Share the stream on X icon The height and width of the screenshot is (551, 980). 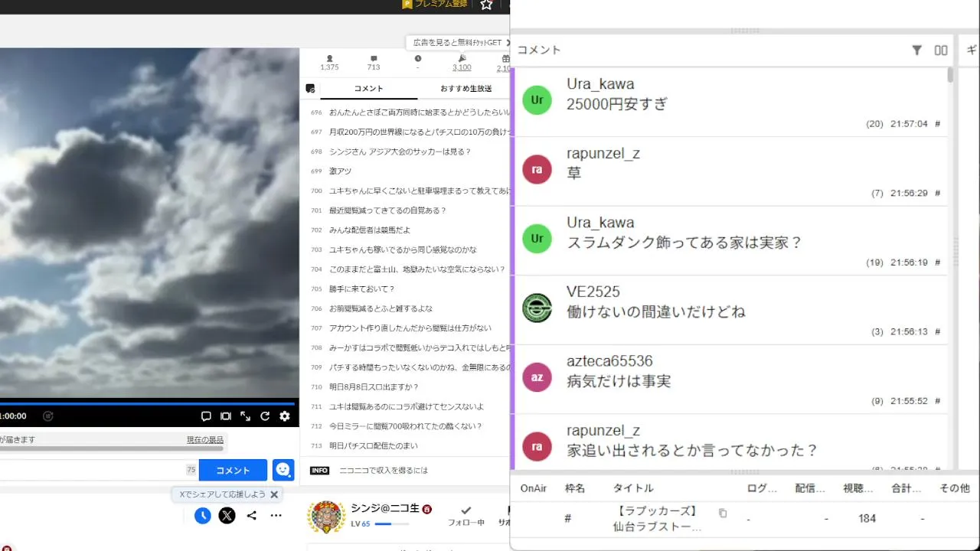pyautogui.click(x=227, y=516)
